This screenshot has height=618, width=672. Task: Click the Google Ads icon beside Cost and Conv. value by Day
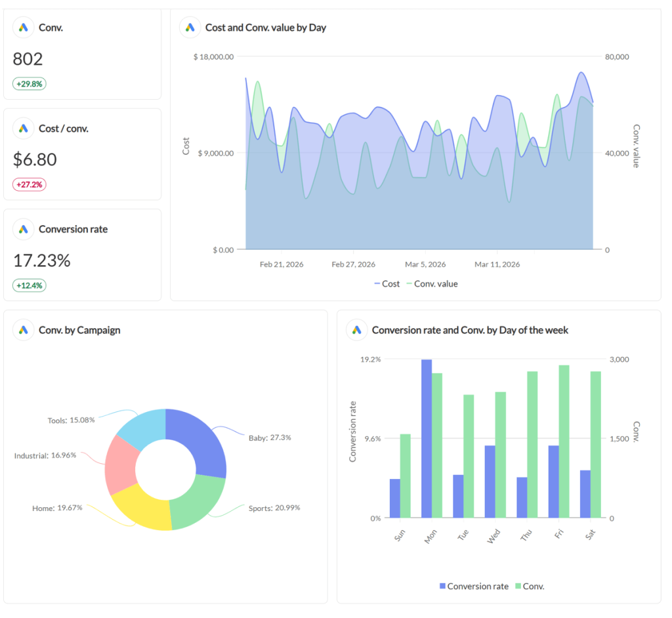click(x=190, y=27)
